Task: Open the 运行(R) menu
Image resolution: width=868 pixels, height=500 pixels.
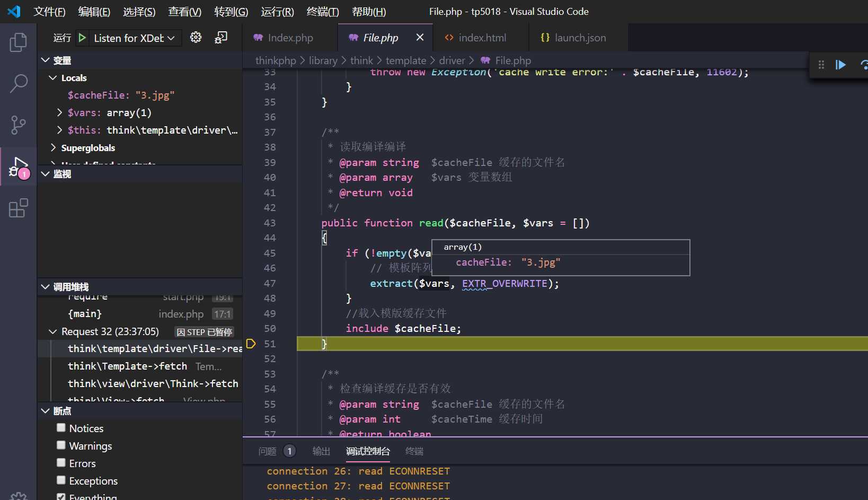Action: pyautogui.click(x=277, y=11)
